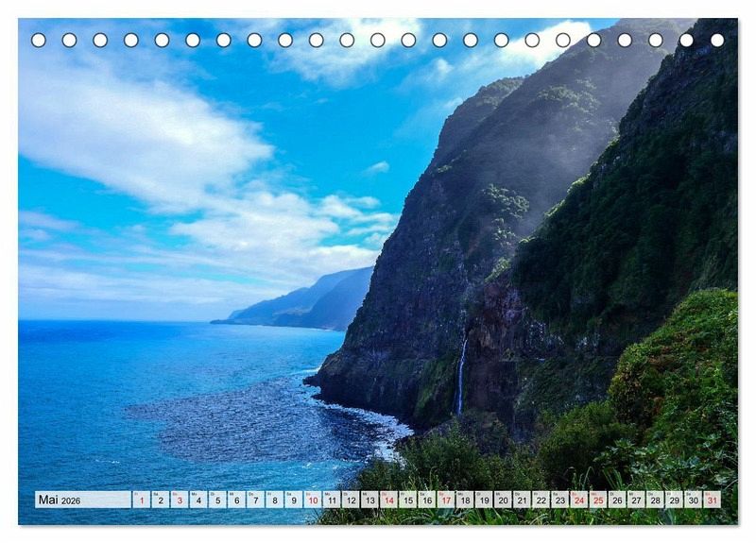Click day 12 in the date row

tap(350, 500)
